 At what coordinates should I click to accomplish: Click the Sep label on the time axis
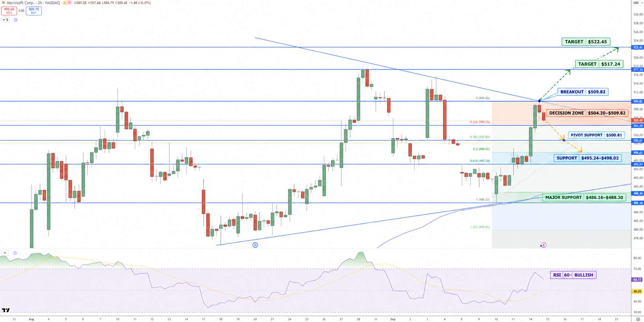[x=392, y=319]
